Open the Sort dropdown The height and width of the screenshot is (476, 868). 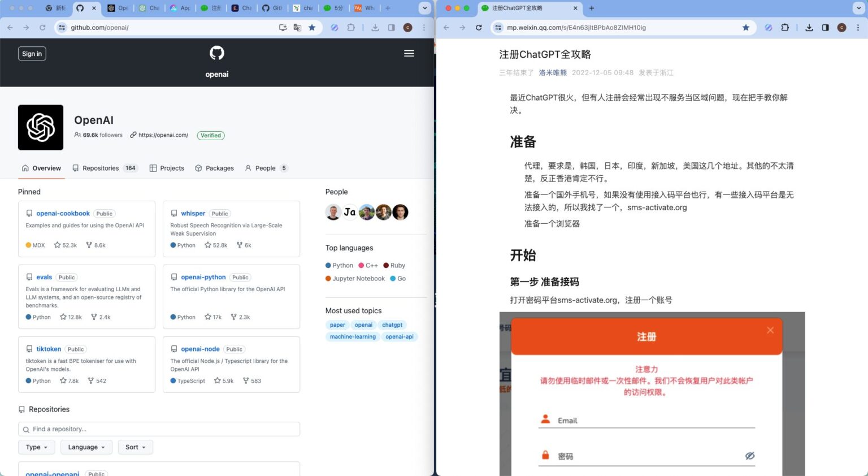point(135,447)
